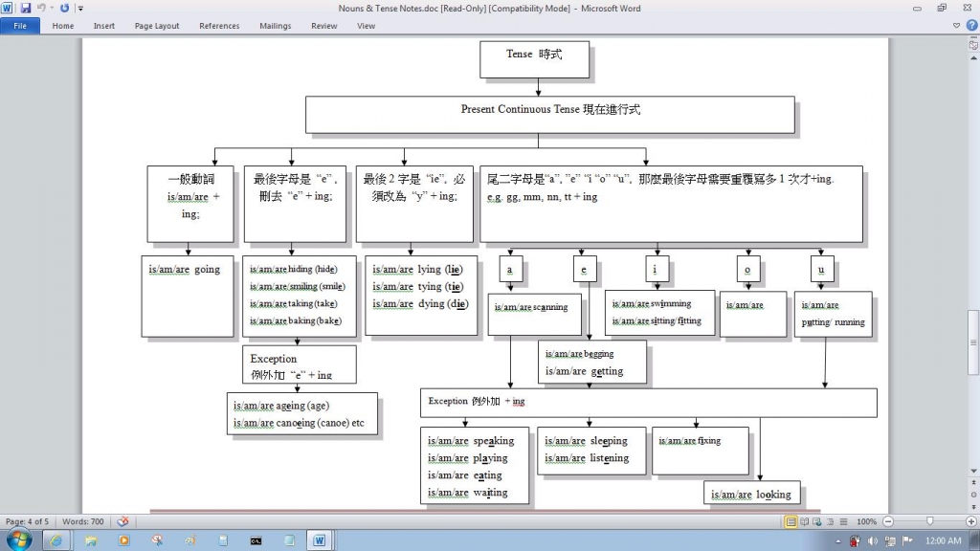Image resolution: width=980 pixels, height=551 pixels.
Task: Click the proofing errors icon in status bar
Action: coord(122,521)
